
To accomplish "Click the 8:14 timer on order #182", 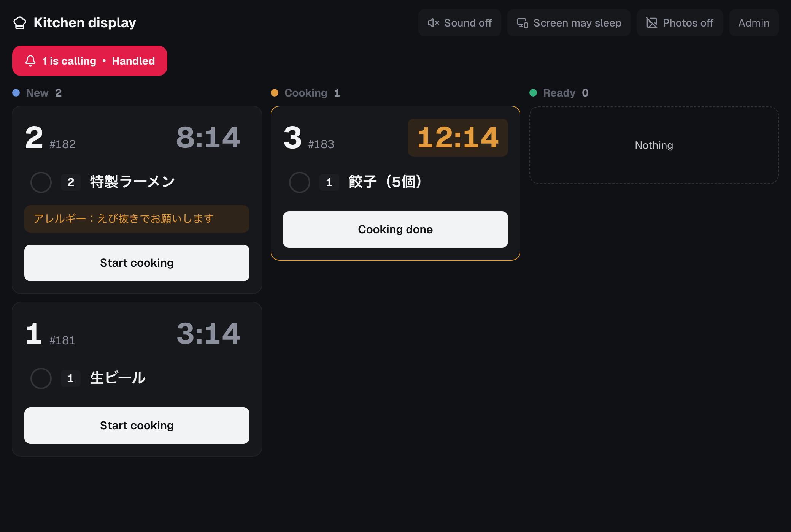I will click(x=208, y=138).
